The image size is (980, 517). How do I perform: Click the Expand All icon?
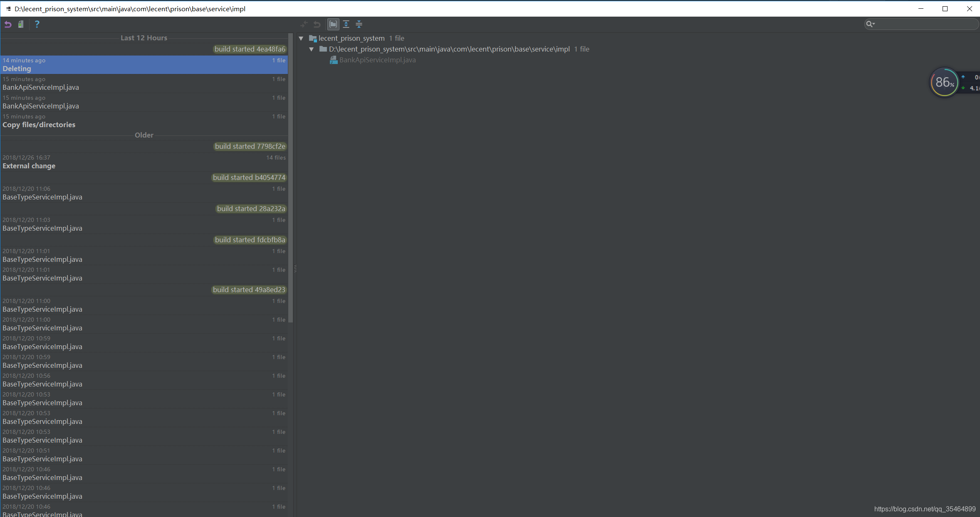[x=346, y=24]
